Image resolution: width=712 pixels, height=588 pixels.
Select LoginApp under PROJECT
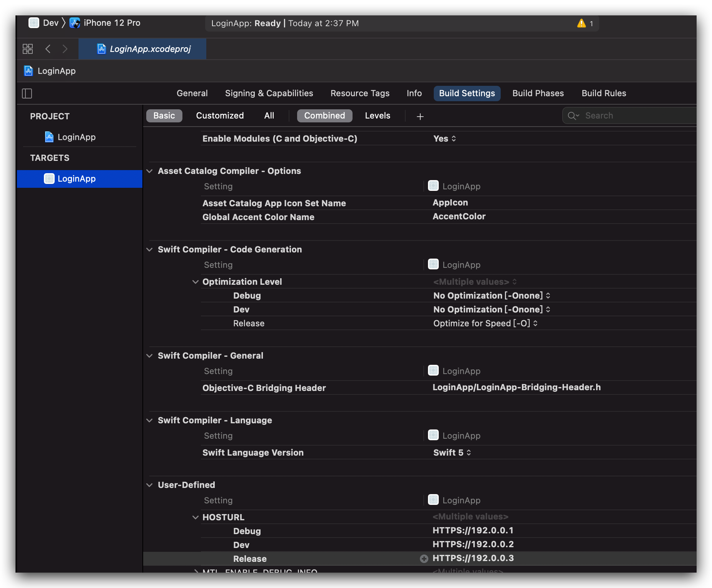77,137
